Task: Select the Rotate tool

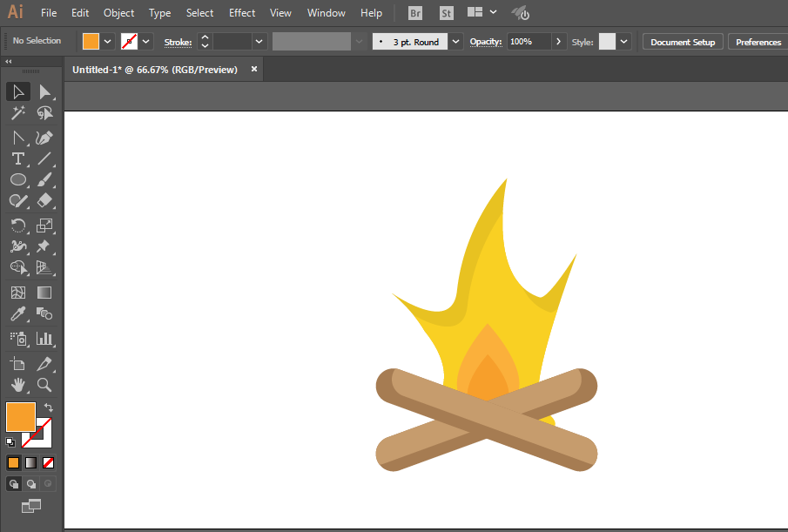Action: pyautogui.click(x=18, y=226)
